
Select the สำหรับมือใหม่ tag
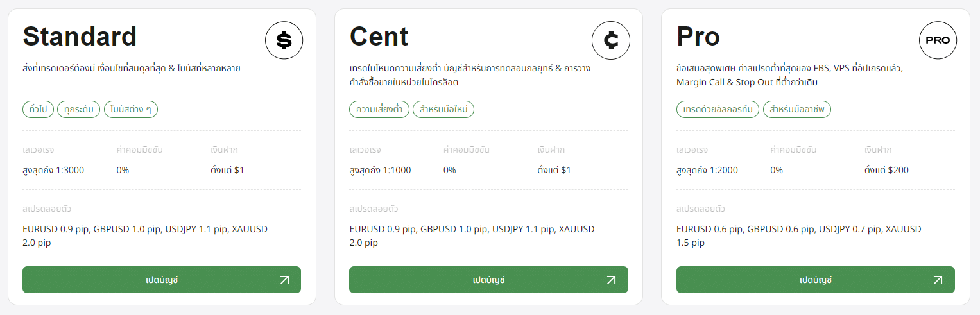tap(443, 110)
